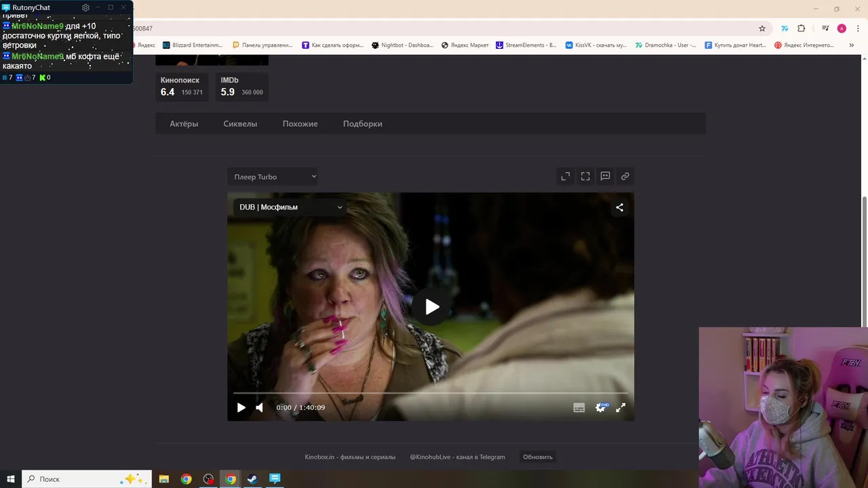Open the Dramochka - User bookmark
Screen dimensions: 868x488
(666, 45)
